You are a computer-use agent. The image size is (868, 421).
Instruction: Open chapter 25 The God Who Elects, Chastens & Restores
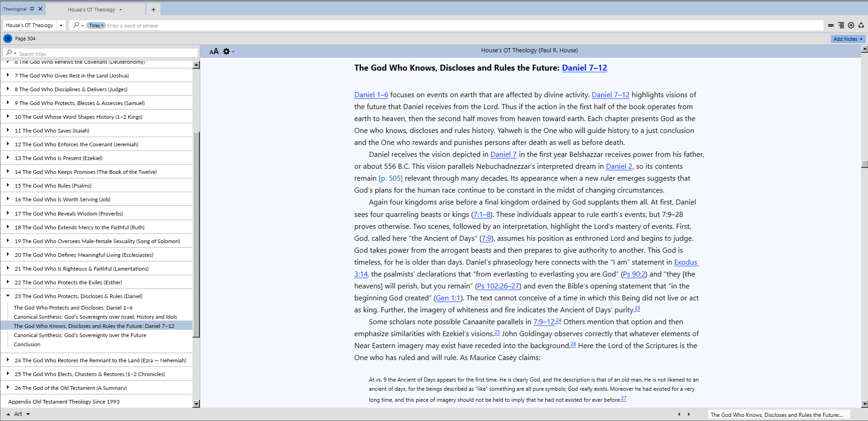90,374
